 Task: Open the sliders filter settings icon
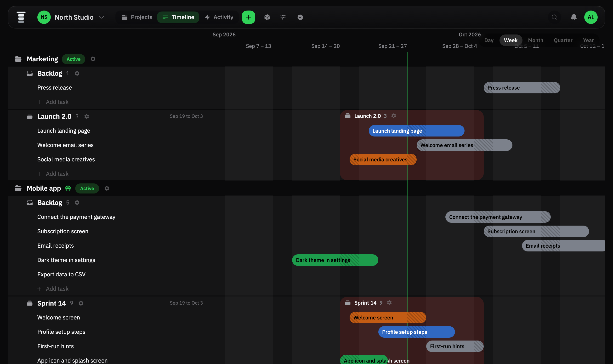[283, 17]
